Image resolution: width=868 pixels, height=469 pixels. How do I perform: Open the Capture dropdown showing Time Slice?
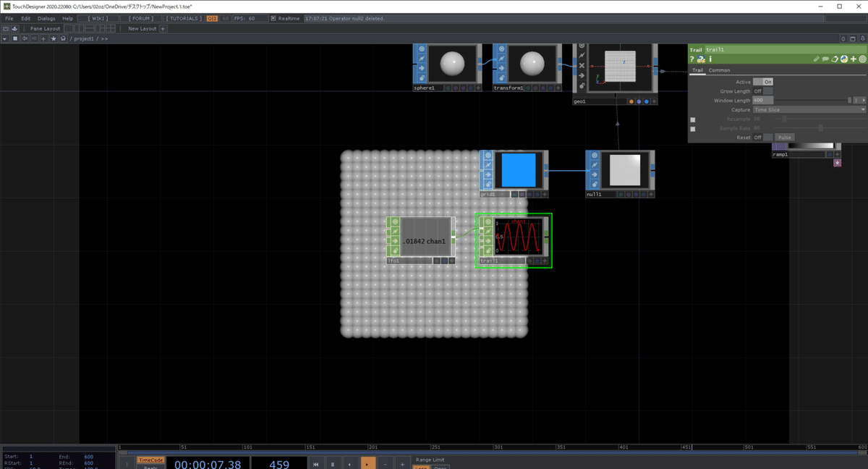pos(809,110)
